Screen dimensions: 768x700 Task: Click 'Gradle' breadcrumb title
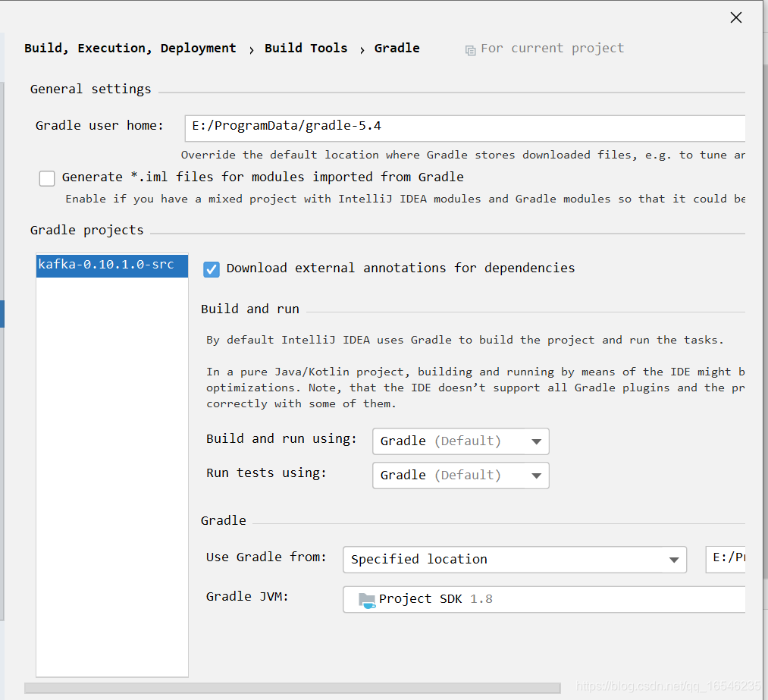click(x=397, y=48)
